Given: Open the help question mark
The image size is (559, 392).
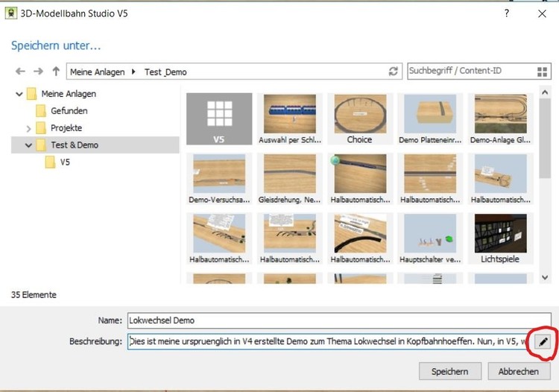Looking at the screenshot, I should coord(507,13).
